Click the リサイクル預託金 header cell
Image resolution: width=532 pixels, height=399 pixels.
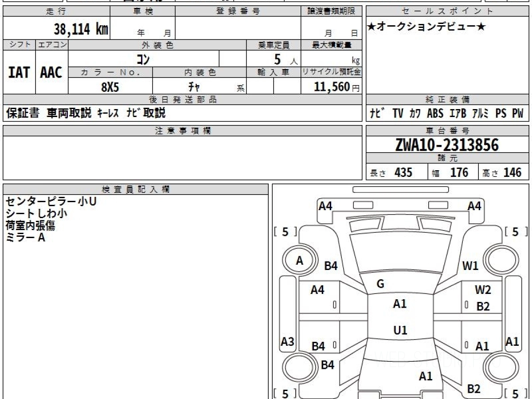pyautogui.click(x=332, y=72)
